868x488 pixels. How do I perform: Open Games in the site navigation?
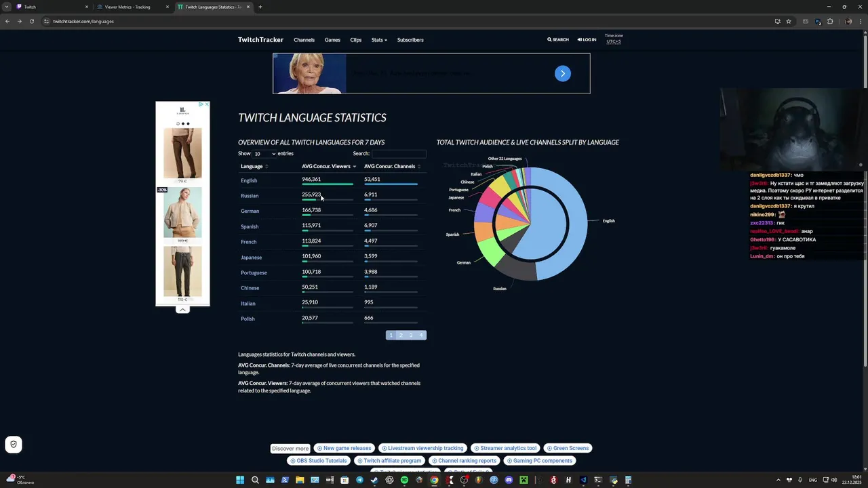(x=332, y=40)
